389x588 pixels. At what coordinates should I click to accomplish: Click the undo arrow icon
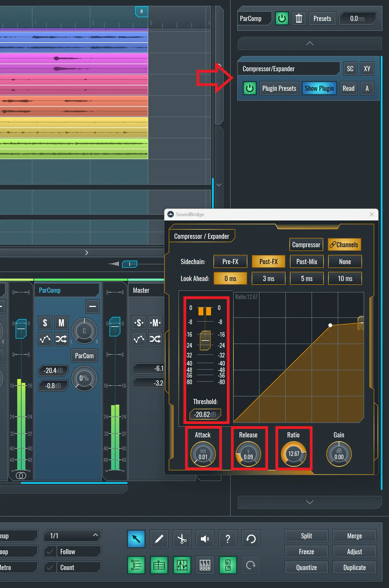click(x=251, y=539)
